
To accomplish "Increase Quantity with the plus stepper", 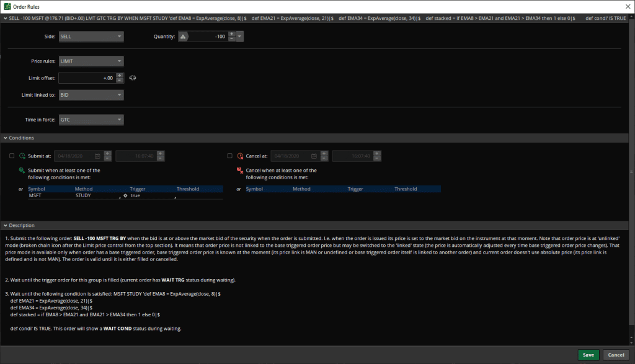I will [x=231, y=33].
